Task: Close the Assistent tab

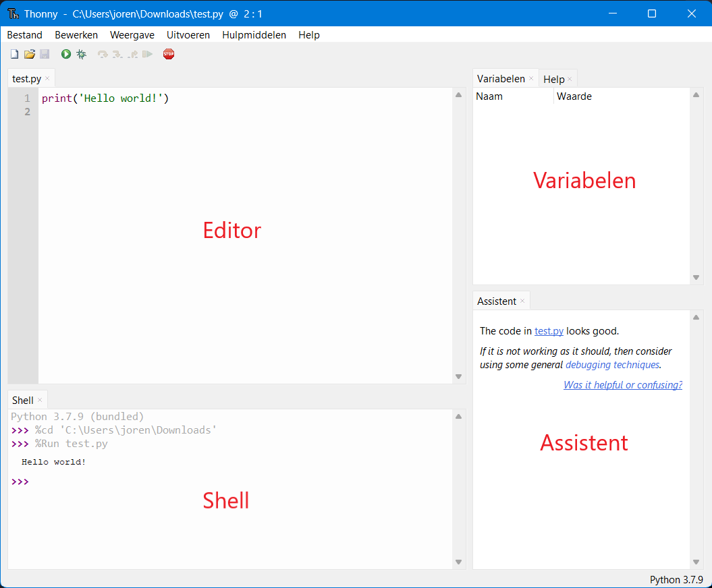Action: point(522,301)
